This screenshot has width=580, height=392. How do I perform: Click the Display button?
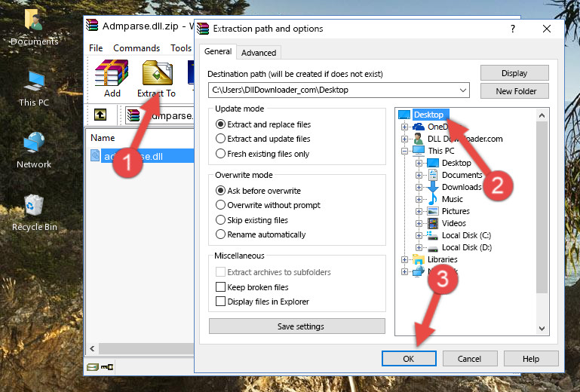[514, 73]
